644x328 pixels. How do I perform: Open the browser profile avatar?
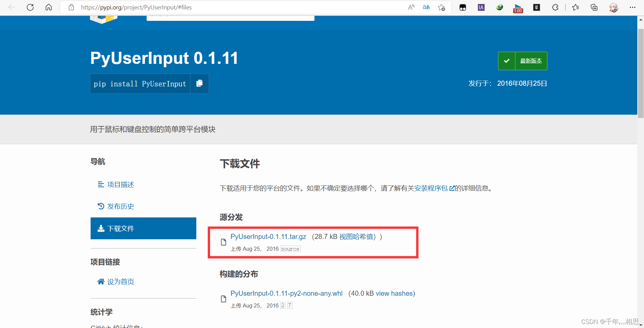click(614, 7)
